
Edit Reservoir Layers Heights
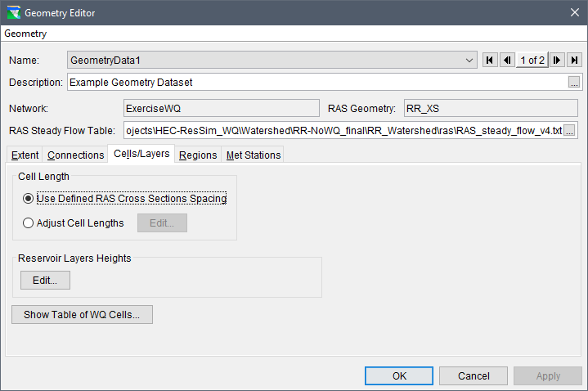(45, 281)
